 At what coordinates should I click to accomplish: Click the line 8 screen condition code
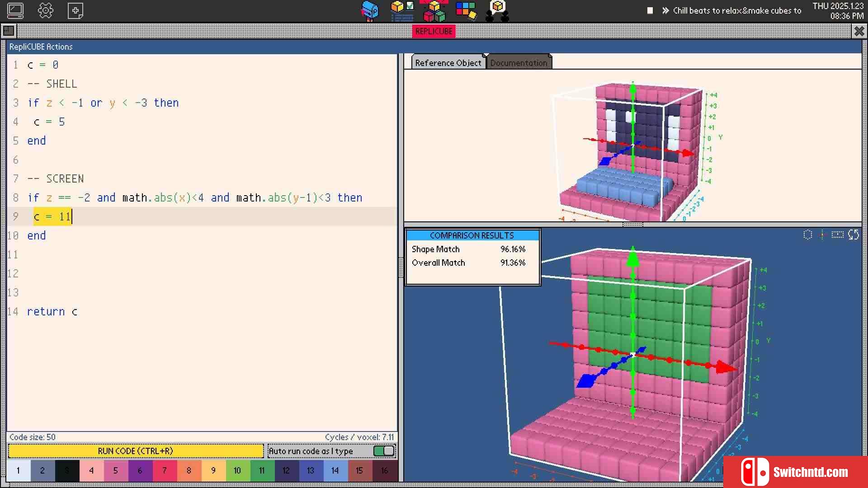click(195, 197)
